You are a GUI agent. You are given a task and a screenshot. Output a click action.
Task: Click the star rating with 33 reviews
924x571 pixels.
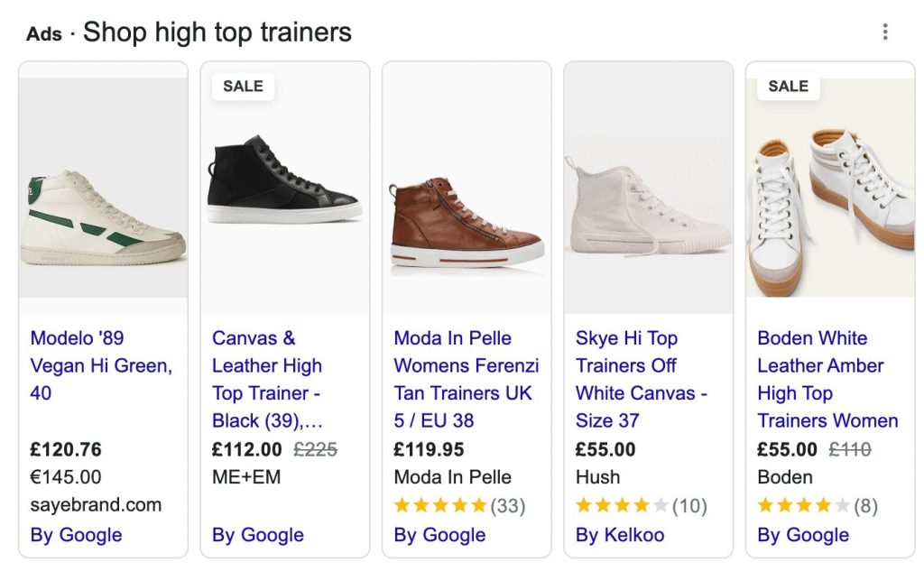[x=459, y=505]
